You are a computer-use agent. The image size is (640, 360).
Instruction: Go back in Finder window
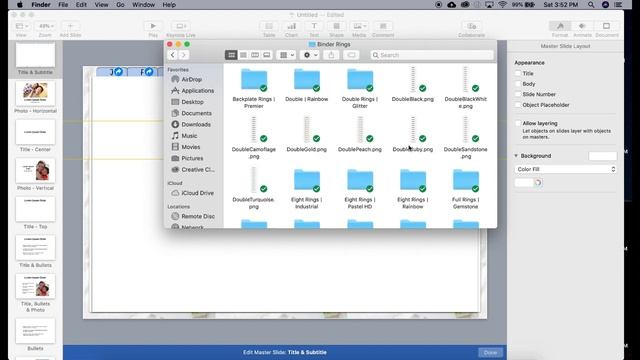[x=173, y=55]
